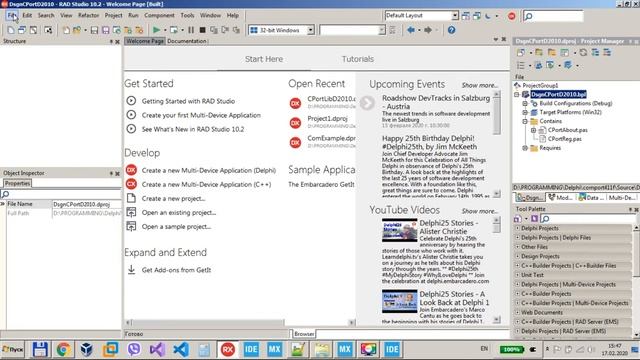This screenshot has height=360, width=640.
Task: Collapse the Contains folder node
Action: coord(525,121)
